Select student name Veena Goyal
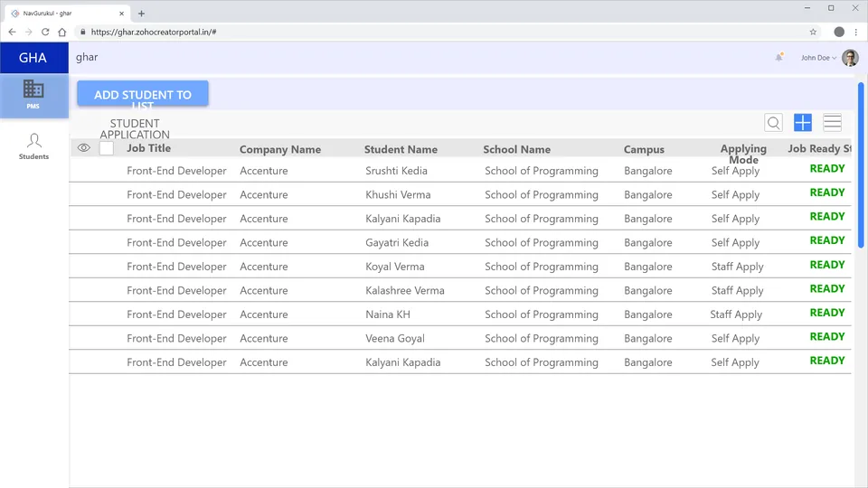The image size is (868, 488). [395, 338]
